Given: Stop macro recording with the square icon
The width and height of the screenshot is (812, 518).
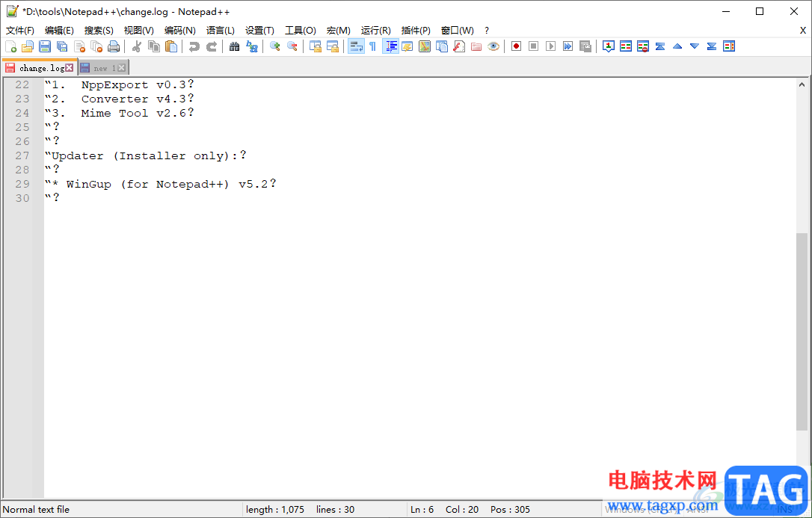Looking at the screenshot, I should click(x=533, y=46).
